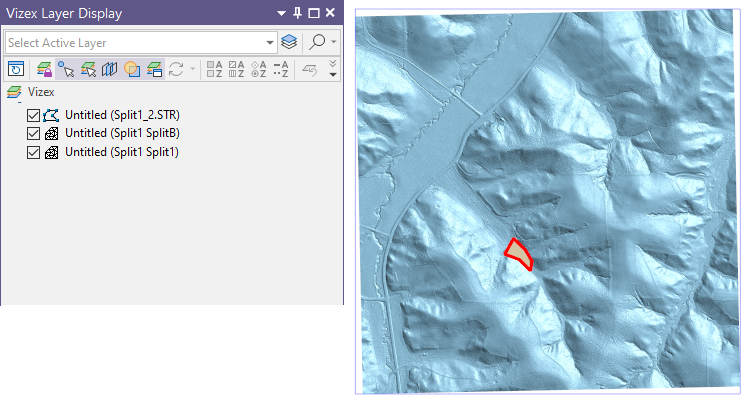This screenshot has width=753, height=405.
Task: Select Untitled (Split1 Split1) layer name
Action: (x=122, y=152)
